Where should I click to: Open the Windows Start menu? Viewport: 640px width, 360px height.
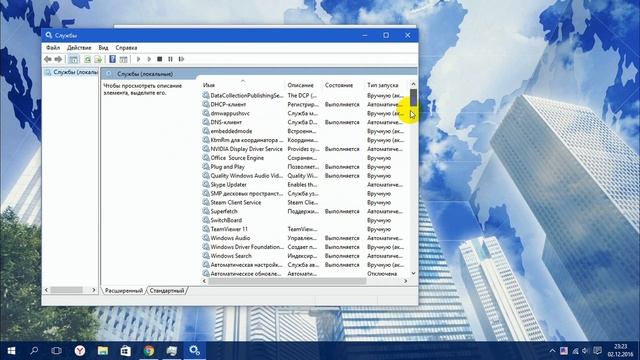point(11,351)
